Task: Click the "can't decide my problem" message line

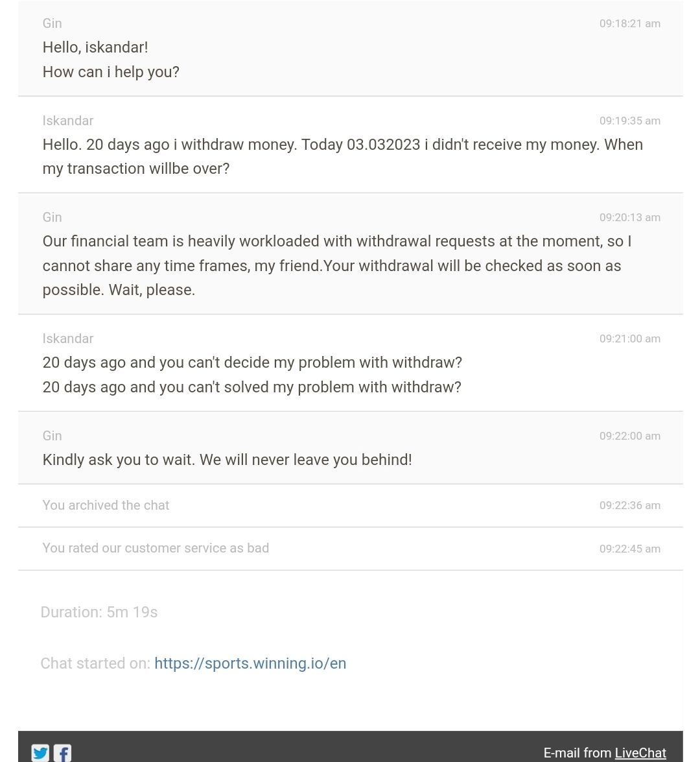Action: pos(251,362)
